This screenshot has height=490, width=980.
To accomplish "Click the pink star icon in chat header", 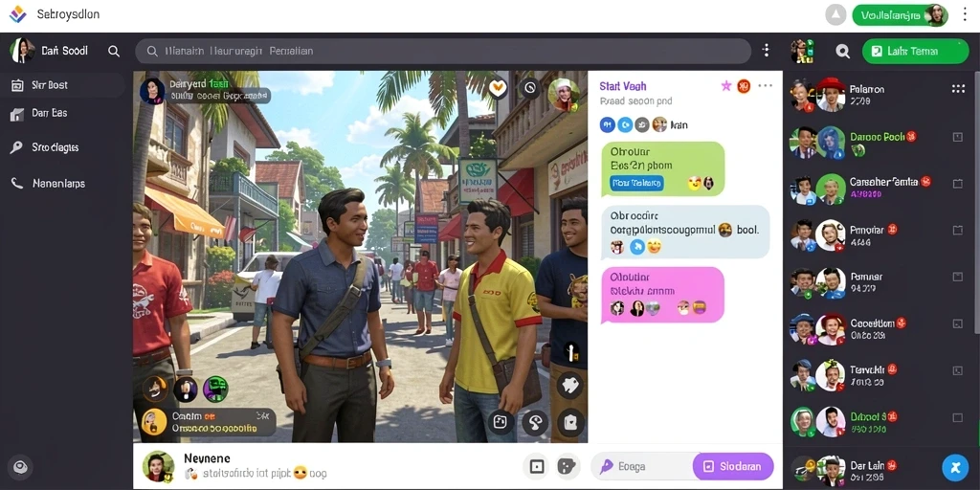I will pos(725,86).
